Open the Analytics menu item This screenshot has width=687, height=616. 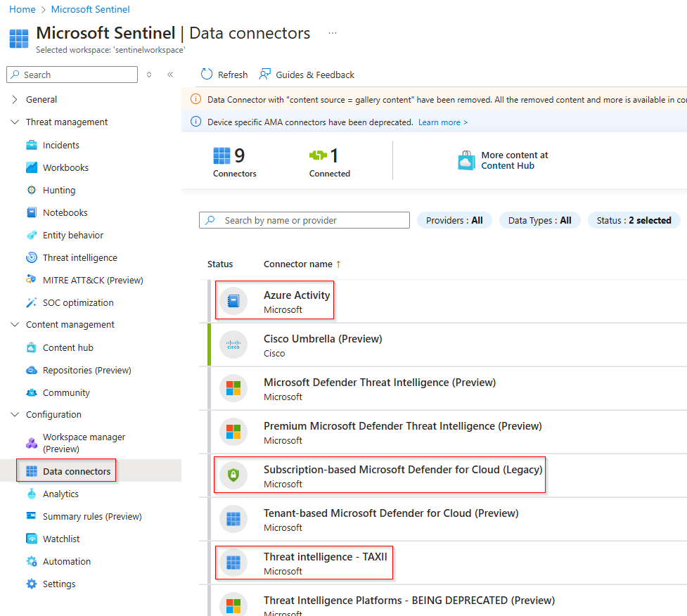pyautogui.click(x=60, y=494)
